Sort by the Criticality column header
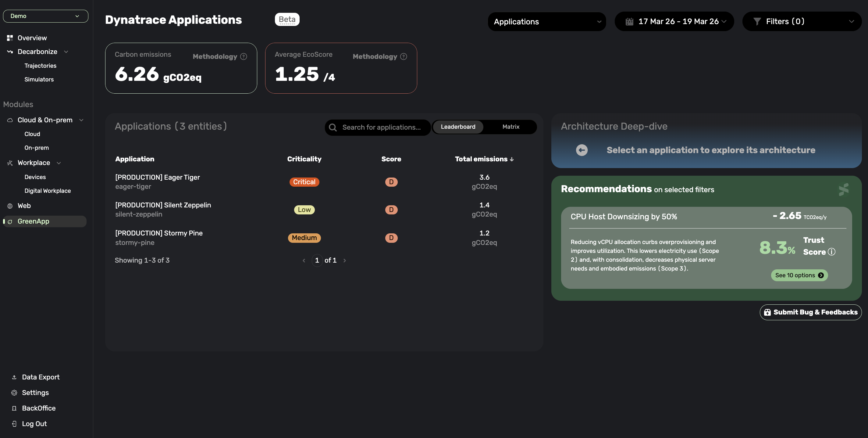Screen dimensions: 868x438 click(304, 159)
